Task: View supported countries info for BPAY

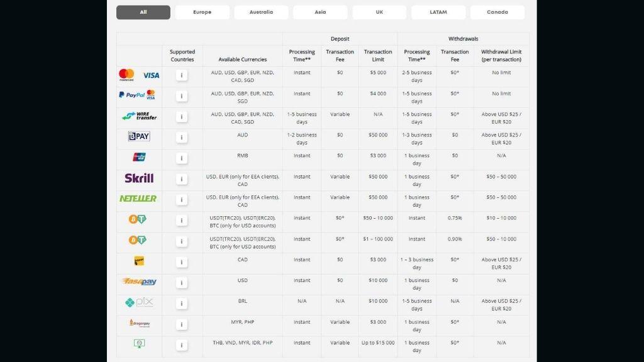Action: click(x=182, y=138)
